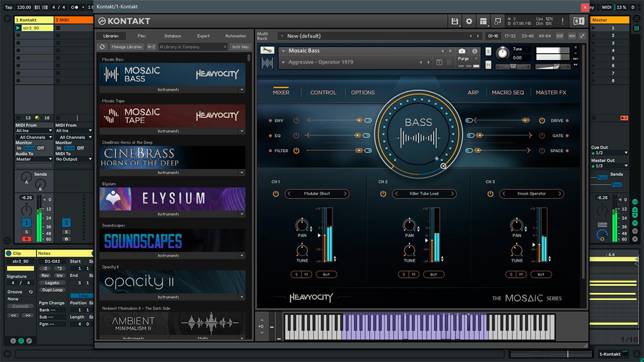Click the Ableton track 1 solo S button

tap(26, 232)
